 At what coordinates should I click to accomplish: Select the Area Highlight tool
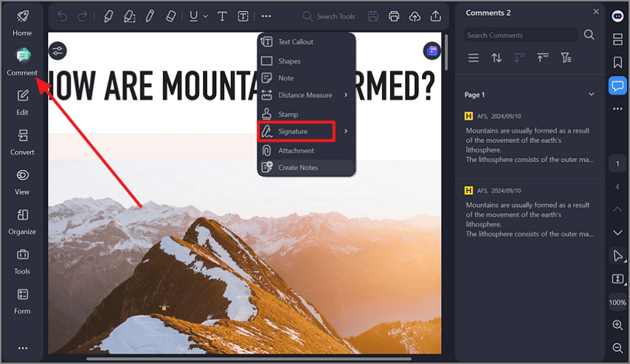[129, 16]
